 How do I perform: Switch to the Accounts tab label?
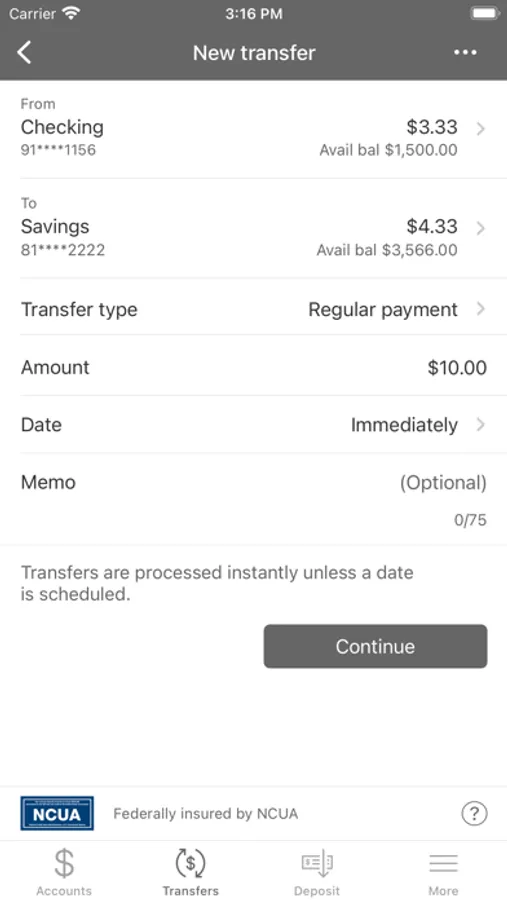[64, 891]
